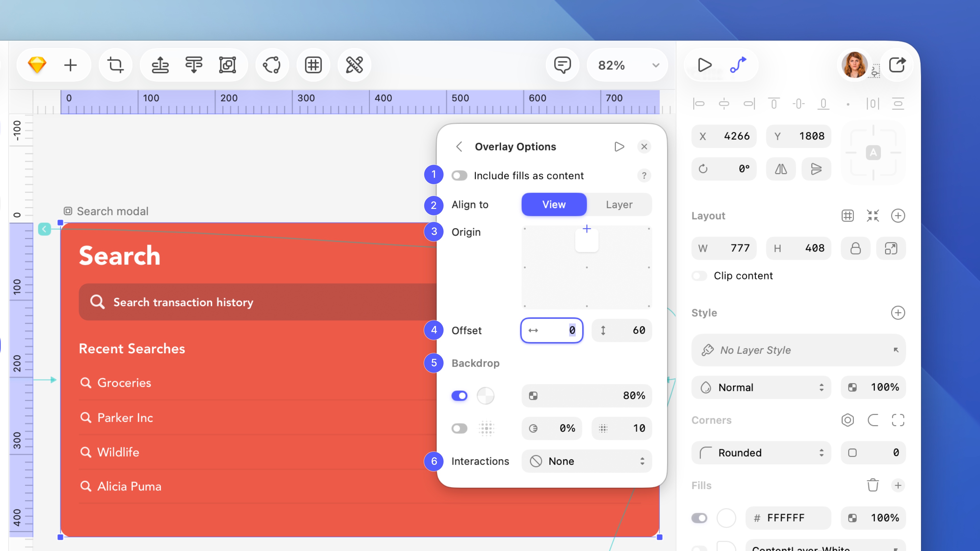Toggle the backdrop color switch
The width and height of the screenshot is (980, 551).
[x=459, y=396]
